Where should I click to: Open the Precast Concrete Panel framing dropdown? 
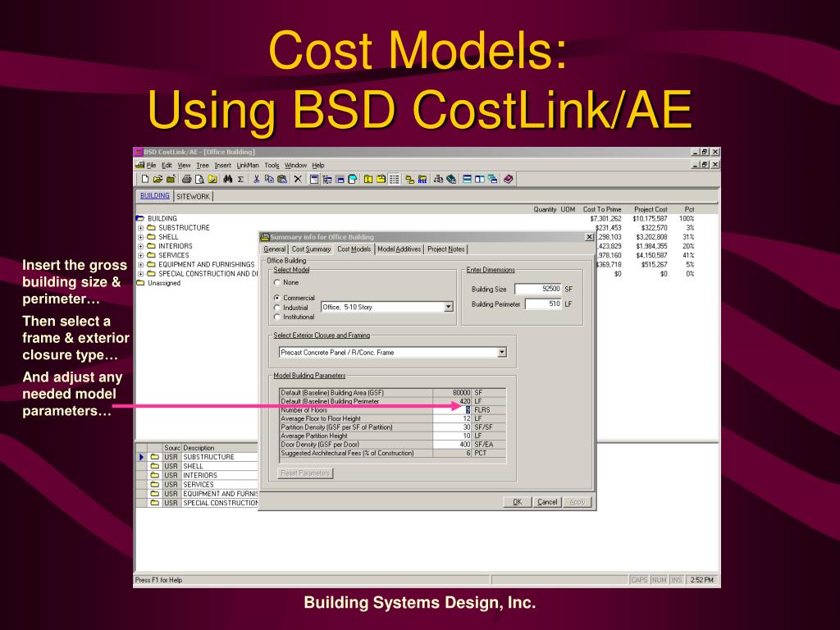[501, 352]
